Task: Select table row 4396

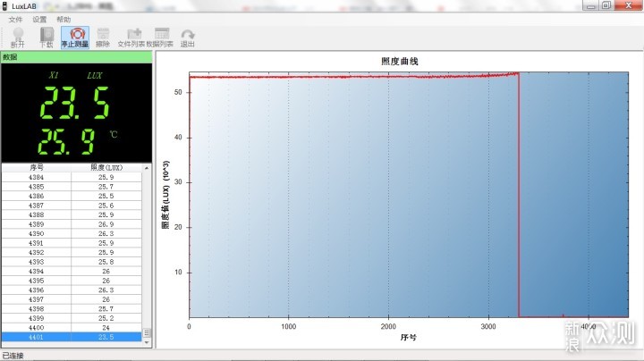Action: 72,290
